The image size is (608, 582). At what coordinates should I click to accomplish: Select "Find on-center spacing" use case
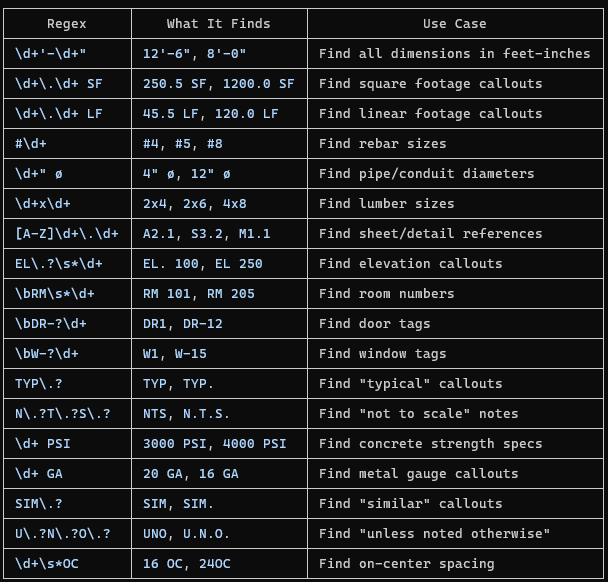coord(407,563)
